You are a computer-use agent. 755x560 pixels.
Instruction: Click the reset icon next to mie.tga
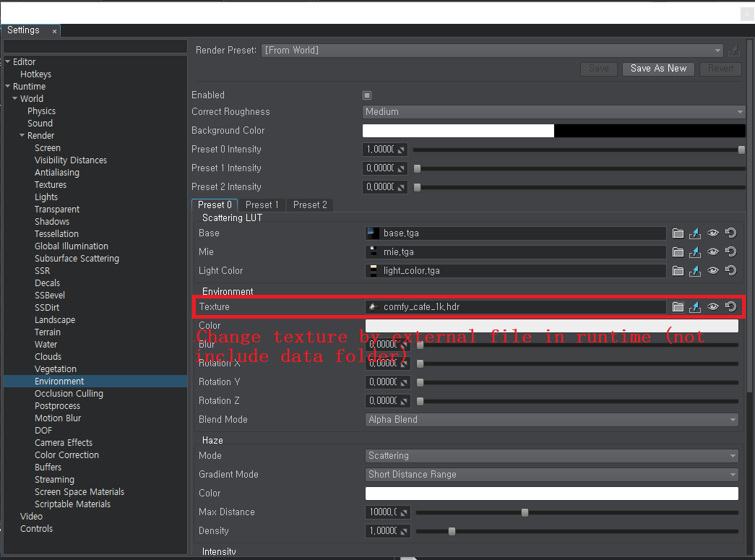(729, 251)
